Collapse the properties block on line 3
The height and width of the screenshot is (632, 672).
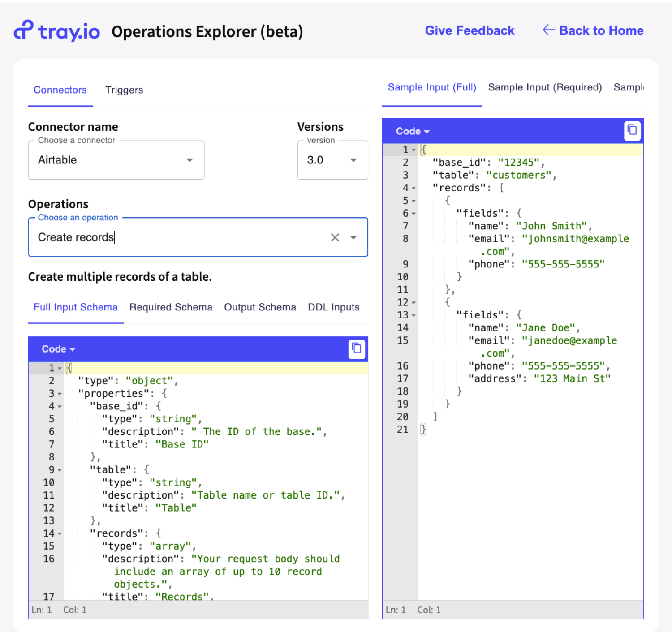coord(59,393)
